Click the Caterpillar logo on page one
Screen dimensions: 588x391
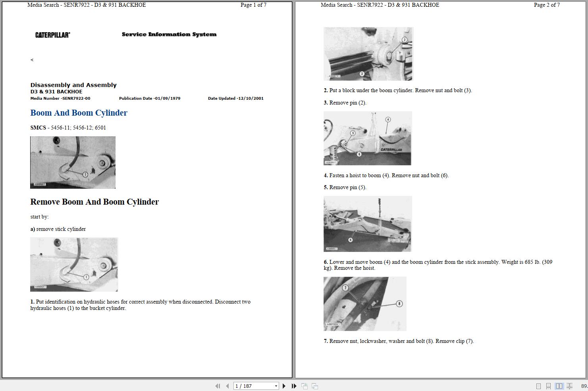52,35
